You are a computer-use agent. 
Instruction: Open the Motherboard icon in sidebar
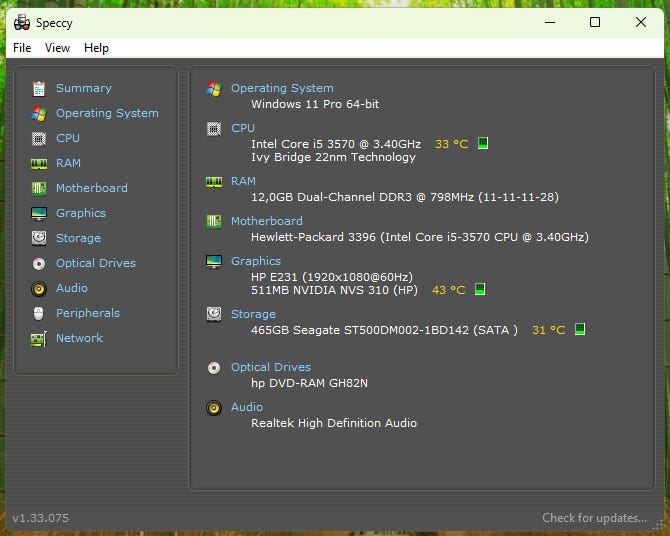point(39,188)
